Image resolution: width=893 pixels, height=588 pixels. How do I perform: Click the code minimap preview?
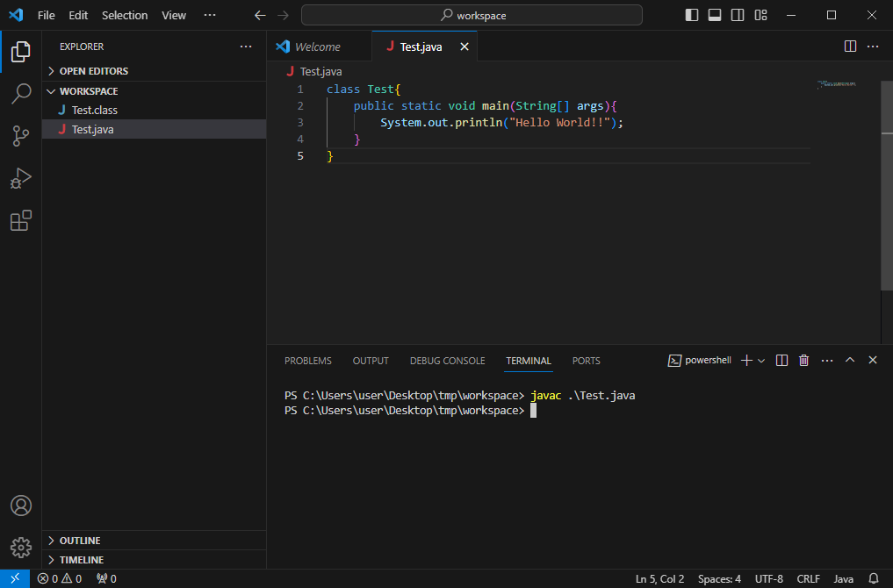pos(837,85)
